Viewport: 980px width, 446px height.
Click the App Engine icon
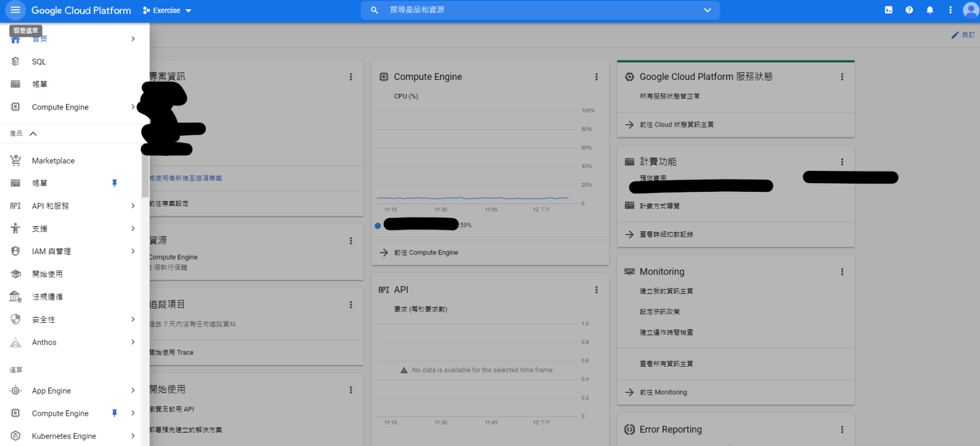(16, 391)
